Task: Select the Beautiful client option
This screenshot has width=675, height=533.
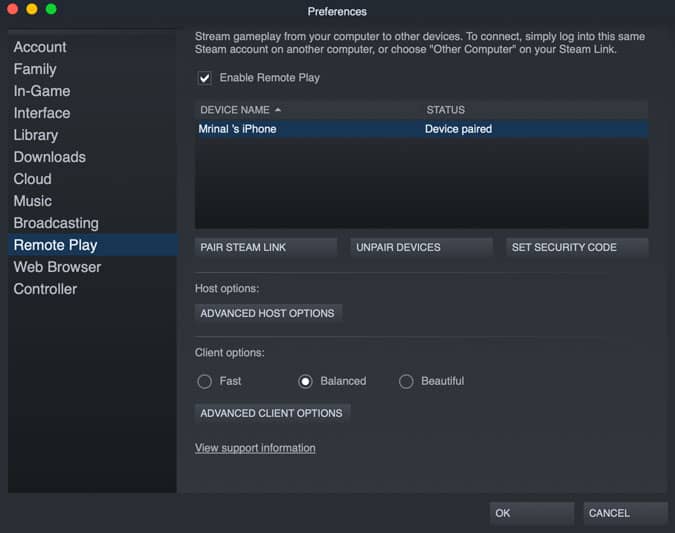Action: [x=406, y=381]
